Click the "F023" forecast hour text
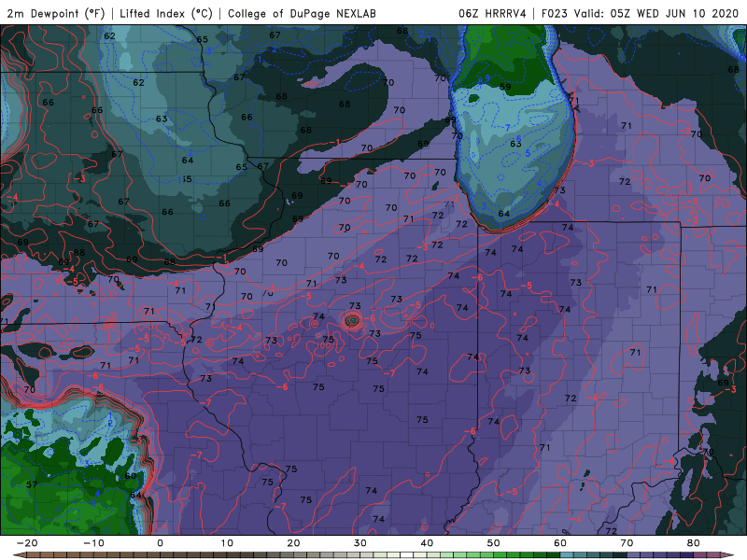The width and height of the screenshot is (747, 560). (554, 13)
